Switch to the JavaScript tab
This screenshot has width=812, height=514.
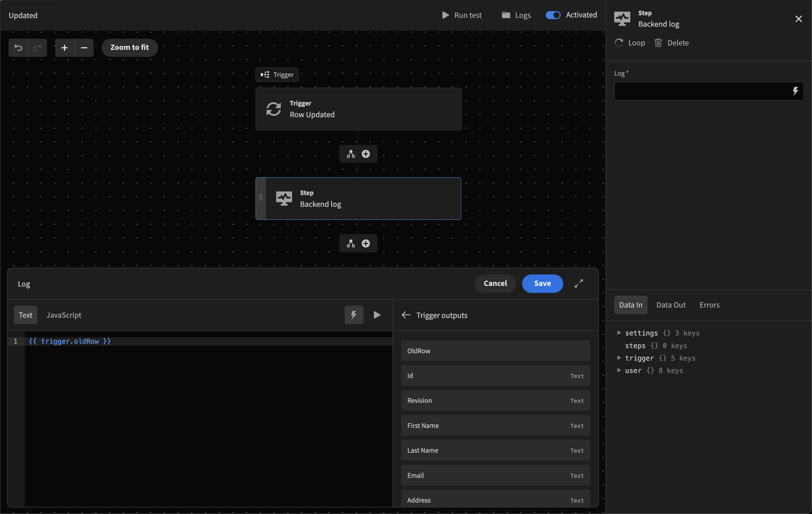pyautogui.click(x=64, y=315)
